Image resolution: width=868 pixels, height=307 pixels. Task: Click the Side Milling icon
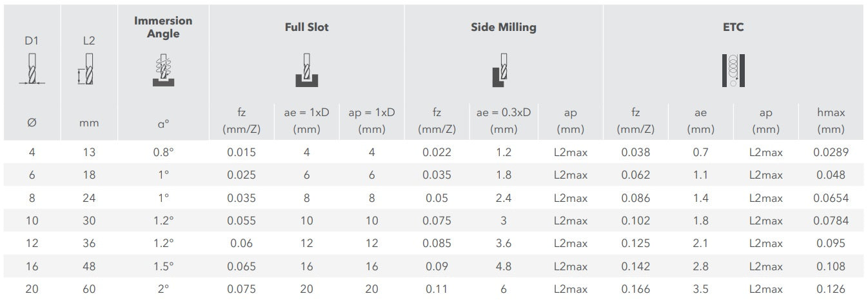point(503,70)
